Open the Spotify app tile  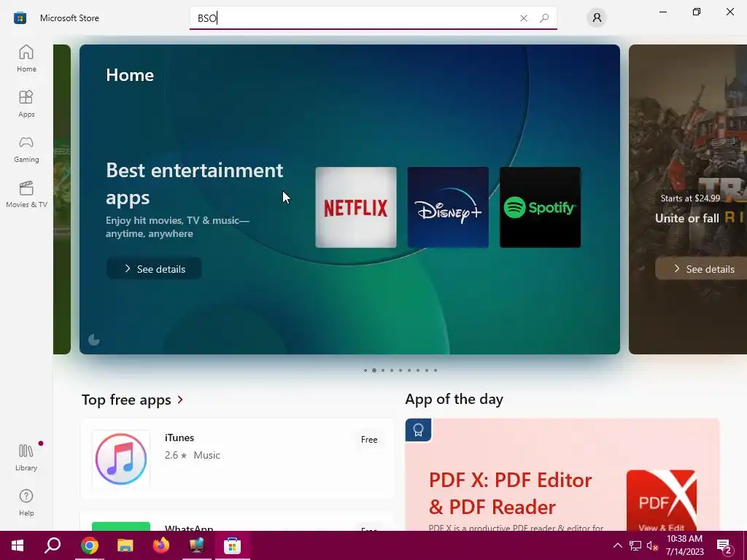coord(540,207)
